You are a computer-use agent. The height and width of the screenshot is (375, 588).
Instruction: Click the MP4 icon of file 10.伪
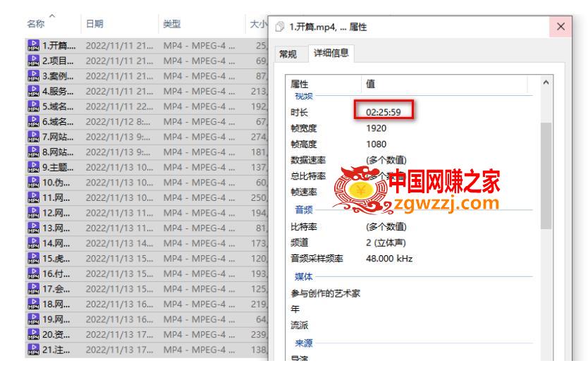coord(33,183)
